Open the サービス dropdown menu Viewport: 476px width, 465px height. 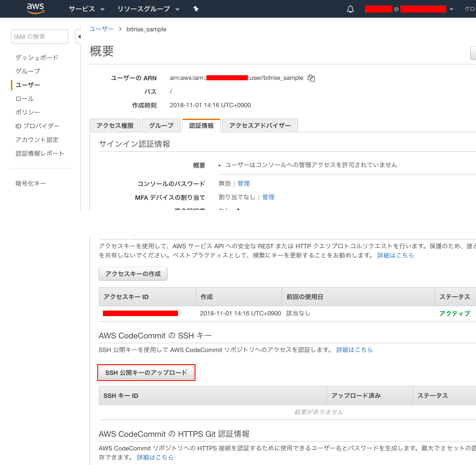(x=86, y=9)
